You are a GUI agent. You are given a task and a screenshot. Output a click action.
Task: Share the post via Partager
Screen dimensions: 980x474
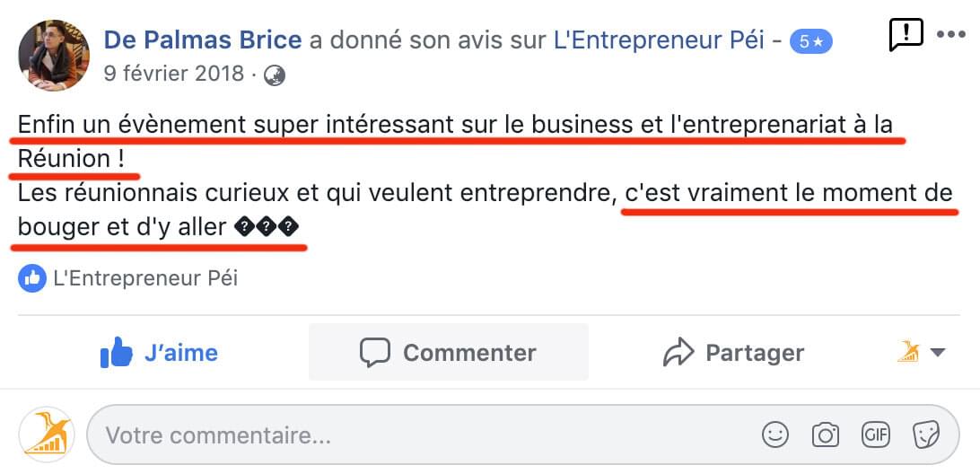tap(733, 353)
